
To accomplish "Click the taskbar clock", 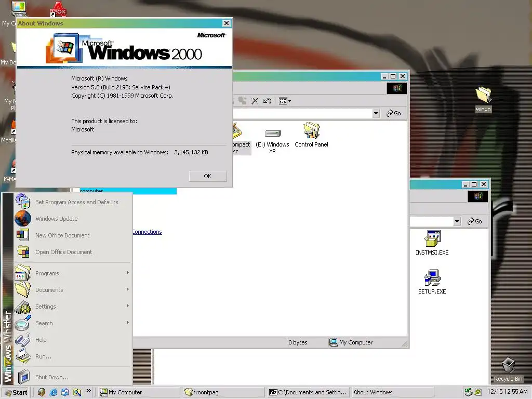I will (x=507, y=392).
